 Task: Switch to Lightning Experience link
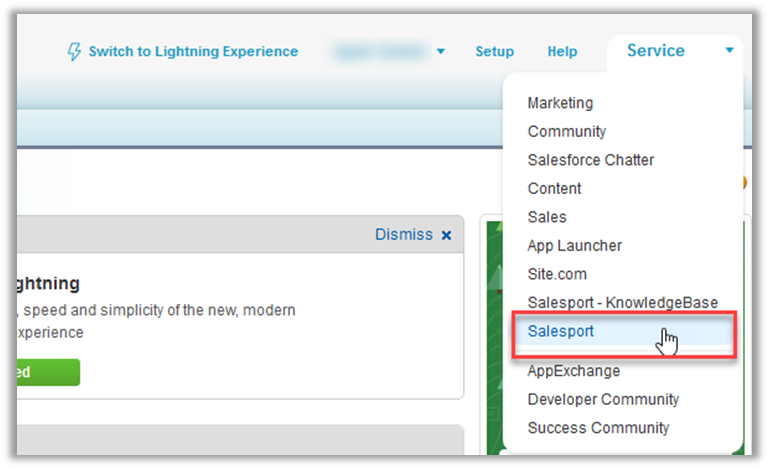pyautogui.click(x=193, y=51)
